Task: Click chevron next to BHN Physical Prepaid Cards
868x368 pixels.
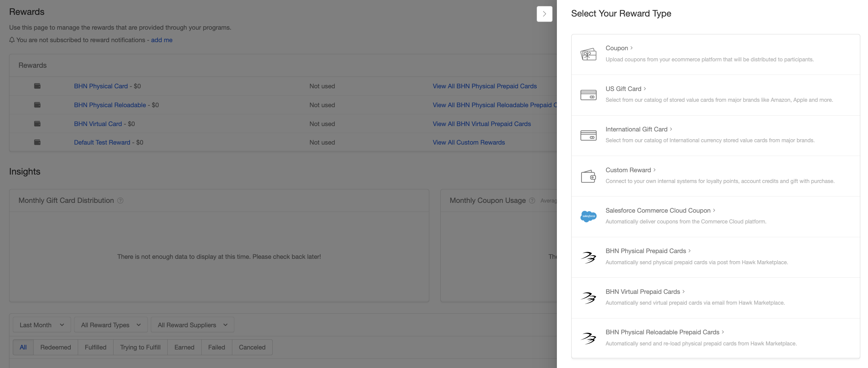Action: pyautogui.click(x=690, y=251)
